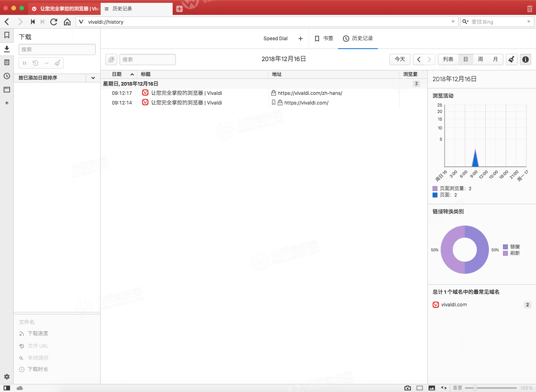
Task: Click the 今天 (Today) button
Action: (400, 59)
